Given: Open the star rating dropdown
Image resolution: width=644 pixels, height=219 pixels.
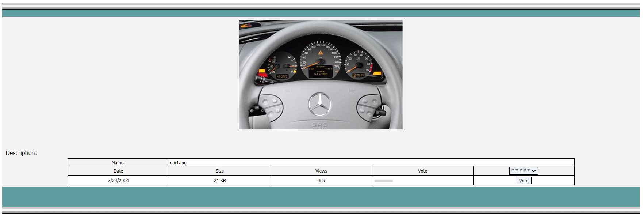Looking at the screenshot, I should point(524,171).
